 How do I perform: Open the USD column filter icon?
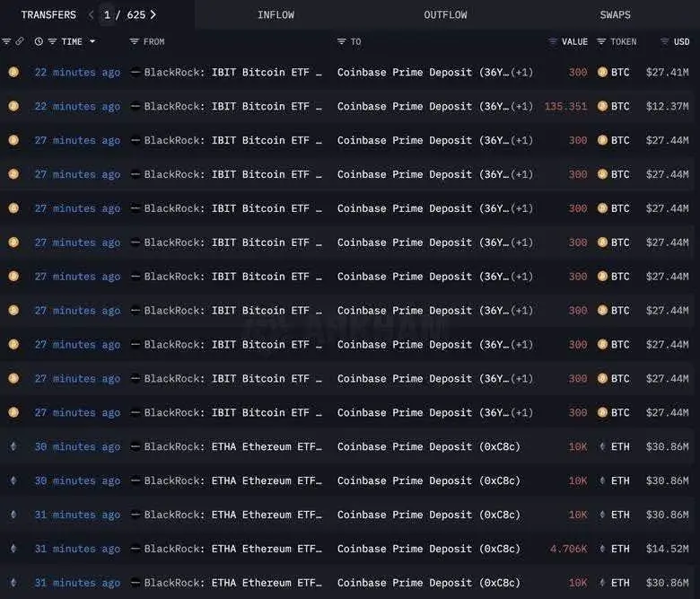tap(664, 41)
